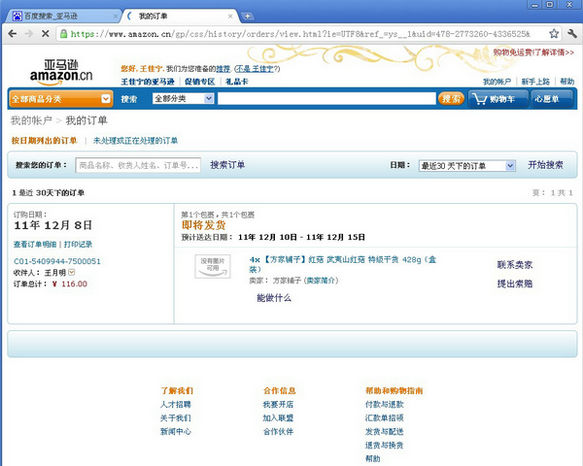This screenshot has width=583, height=466.
Task: Click order total ¥ 116.00
Action: pos(70,284)
